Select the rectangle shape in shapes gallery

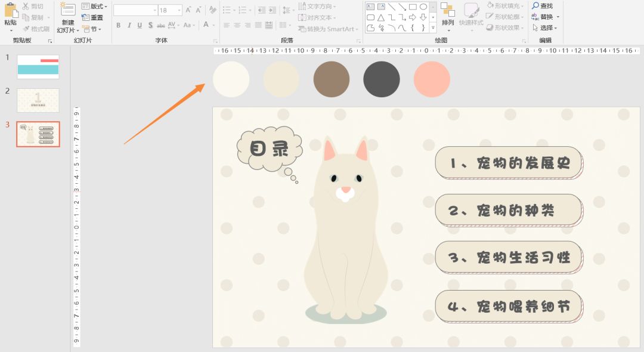click(x=413, y=7)
